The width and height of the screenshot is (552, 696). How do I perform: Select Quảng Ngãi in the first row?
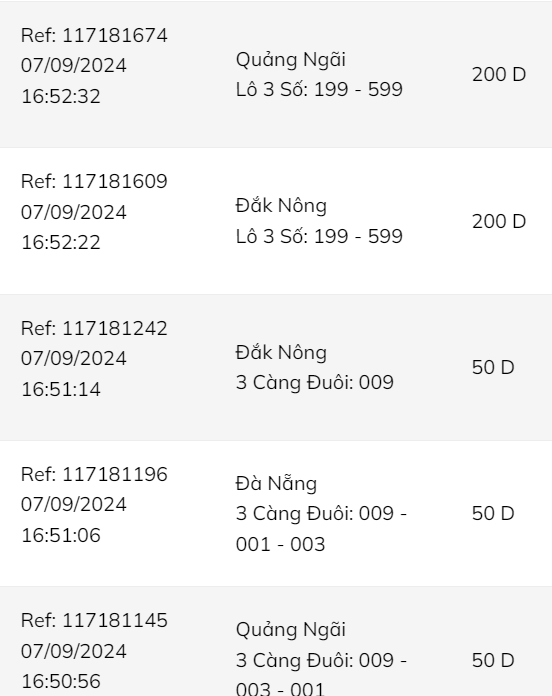coord(291,60)
